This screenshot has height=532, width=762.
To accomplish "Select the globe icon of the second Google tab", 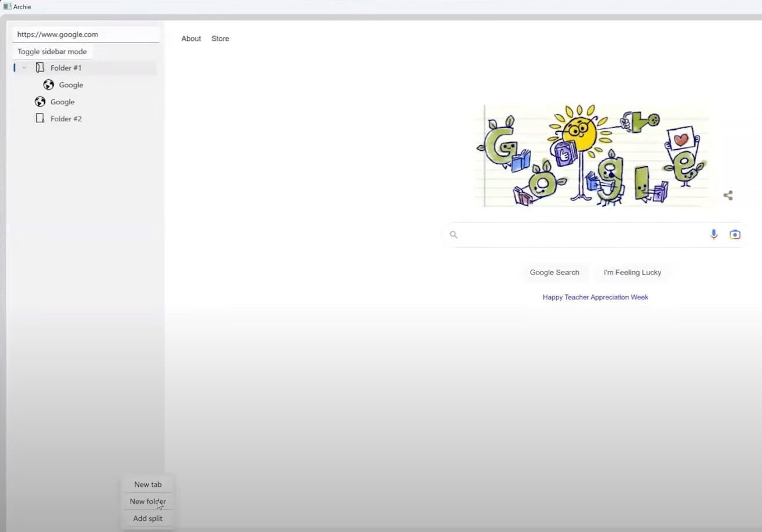I will point(40,101).
